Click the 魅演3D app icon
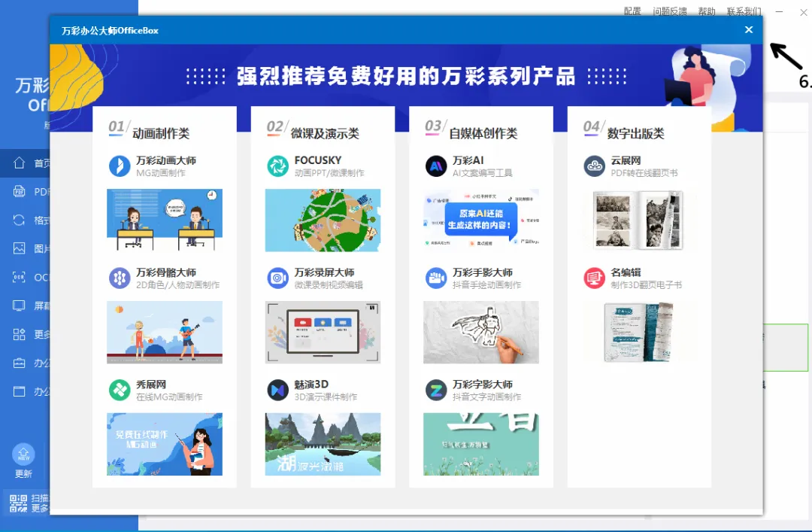This screenshot has height=532, width=812. (x=278, y=390)
